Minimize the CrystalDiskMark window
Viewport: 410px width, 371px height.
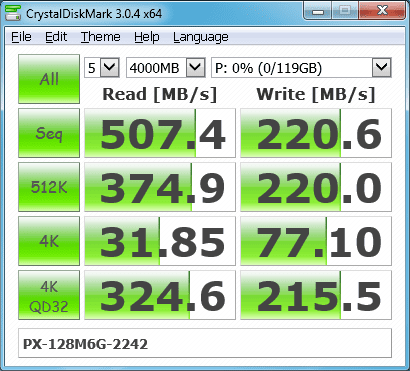click(x=318, y=11)
